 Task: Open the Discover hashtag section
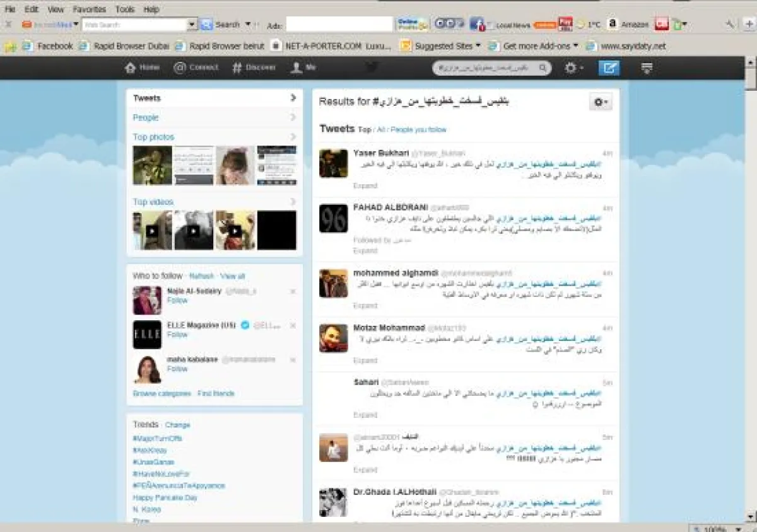pyautogui.click(x=237, y=68)
